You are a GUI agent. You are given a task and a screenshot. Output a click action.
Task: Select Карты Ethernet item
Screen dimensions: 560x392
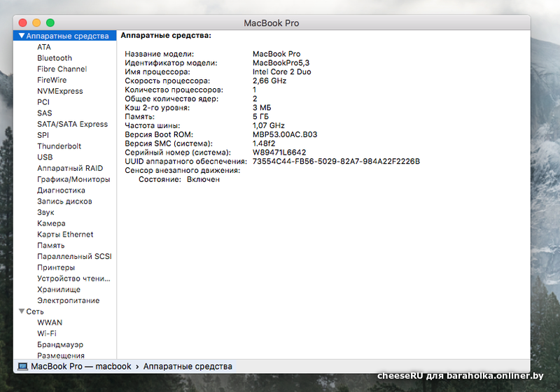pos(65,234)
